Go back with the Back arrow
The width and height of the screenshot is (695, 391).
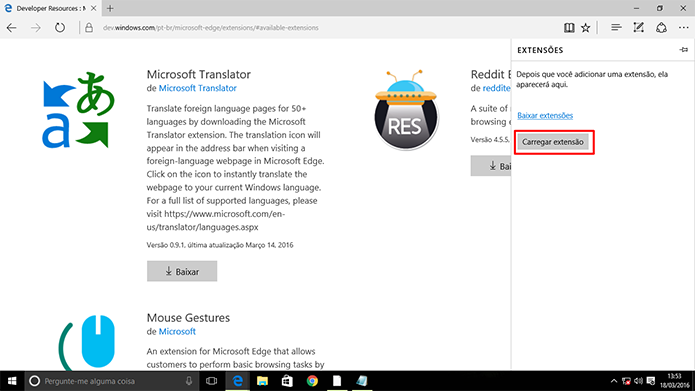(12, 28)
